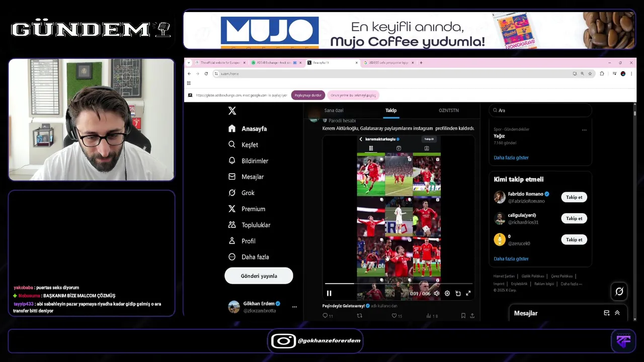This screenshot has width=644, height=362.
Task: Bookmark page with star icon
Action: click(590, 74)
